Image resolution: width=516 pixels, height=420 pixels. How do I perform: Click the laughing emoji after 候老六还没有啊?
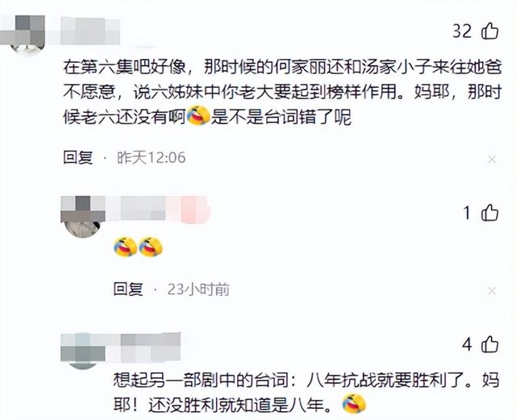(198, 115)
